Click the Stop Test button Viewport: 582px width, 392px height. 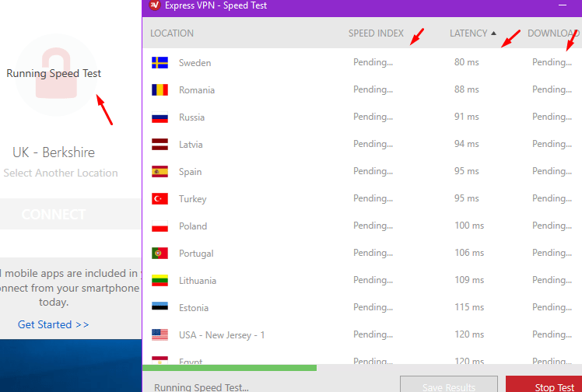pyautogui.click(x=544, y=384)
